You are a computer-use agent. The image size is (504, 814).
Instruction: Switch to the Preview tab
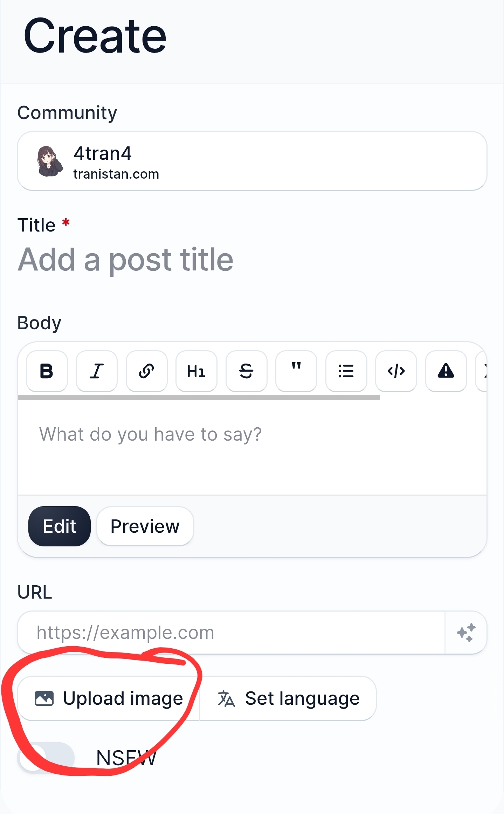145,526
